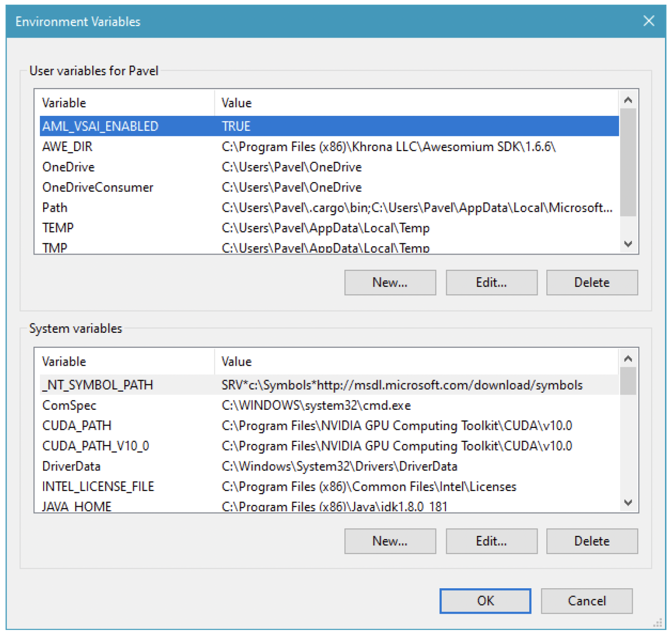Edit the selected user variable
Image resolution: width=672 pixels, height=636 pixels.
(x=491, y=282)
